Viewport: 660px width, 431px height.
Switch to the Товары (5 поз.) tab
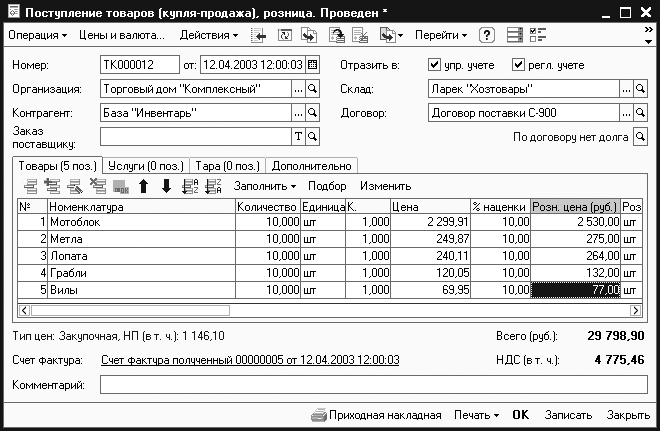tap(57, 166)
